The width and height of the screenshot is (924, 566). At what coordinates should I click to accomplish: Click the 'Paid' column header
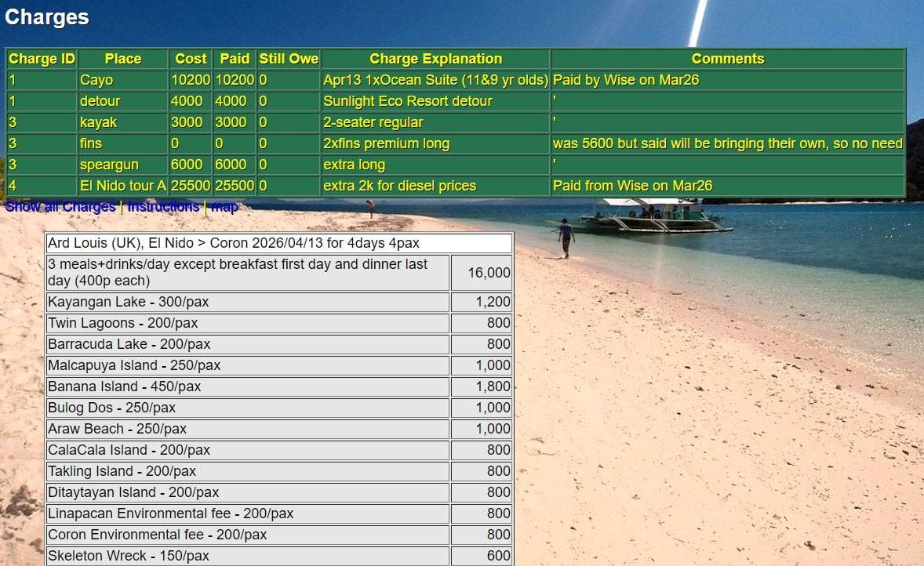(235, 59)
